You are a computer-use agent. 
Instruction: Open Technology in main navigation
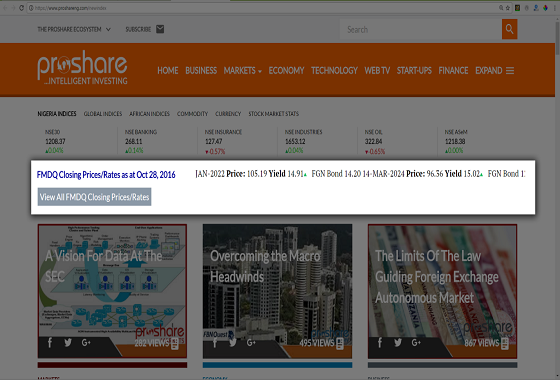(334, 71)
